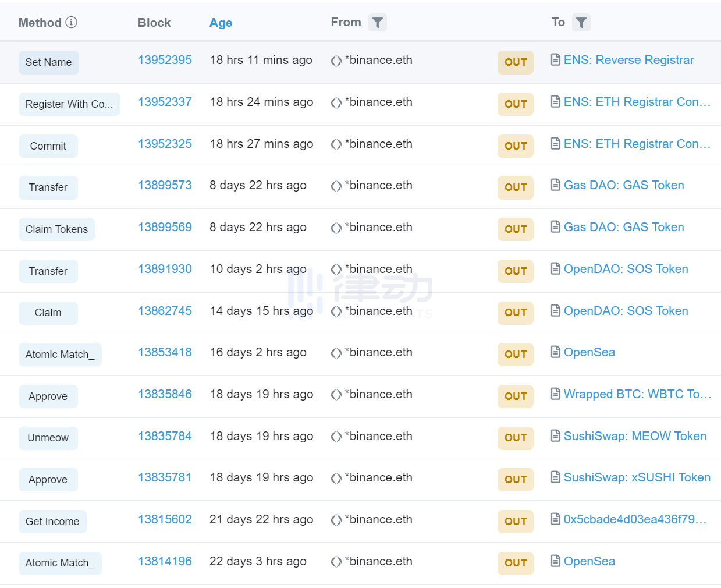Viewport: 721px width, 588px height.
Task: Open ENS: ETH Registrar link, block 13952337 row
Action: [x=637, y=102]
